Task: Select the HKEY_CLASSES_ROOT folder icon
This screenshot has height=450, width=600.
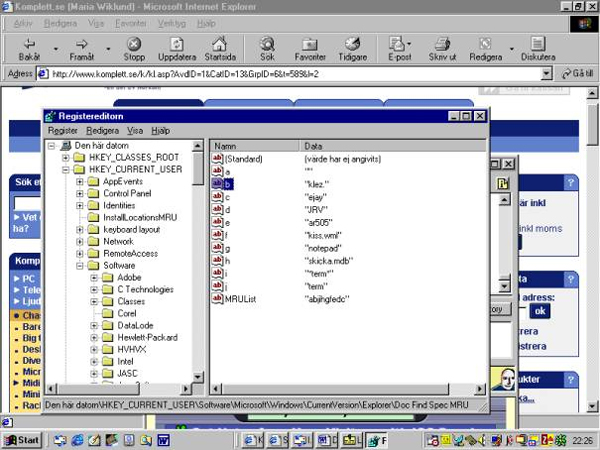Action: 79,157
